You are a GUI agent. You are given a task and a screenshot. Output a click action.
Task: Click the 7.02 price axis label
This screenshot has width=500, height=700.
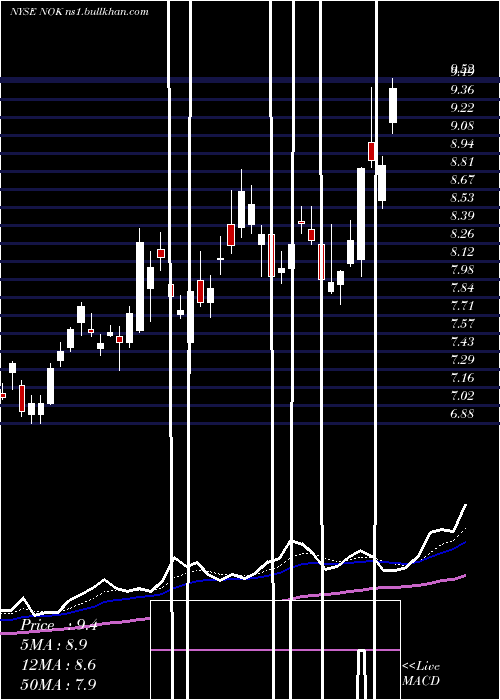462,396
